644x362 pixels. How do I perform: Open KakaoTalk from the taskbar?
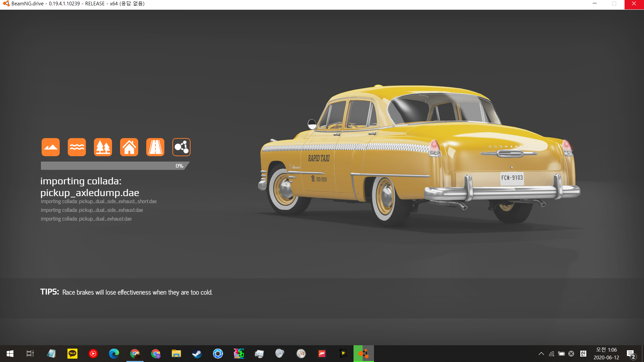coord(72,354)
